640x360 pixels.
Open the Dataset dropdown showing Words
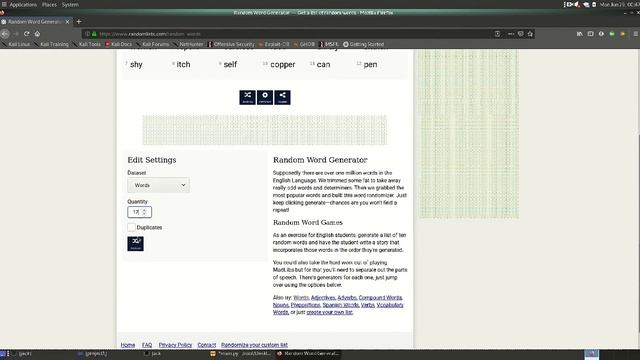click(158, 185)
